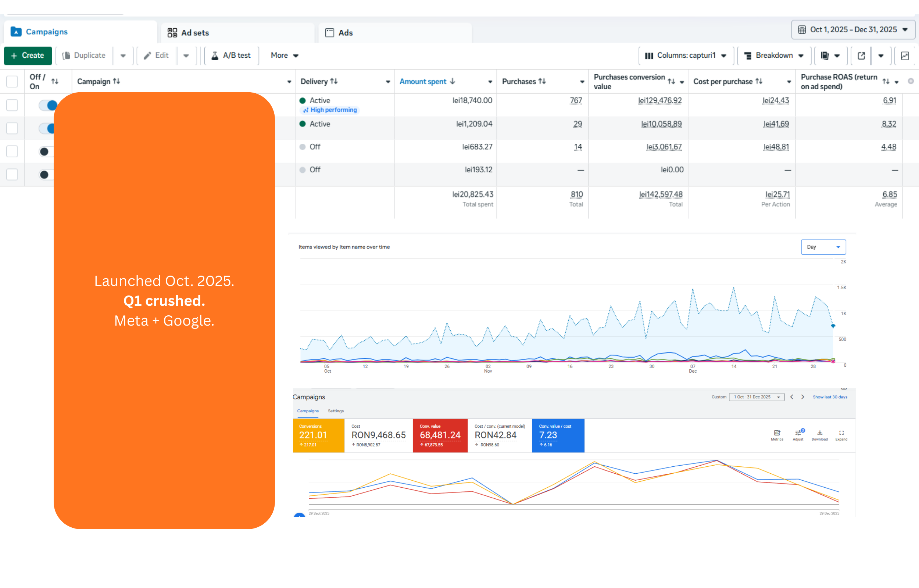The width and height of the screenshot is (919, 588).
Task: Open the Day granularity dropdown on the chart
Action: 823,247
